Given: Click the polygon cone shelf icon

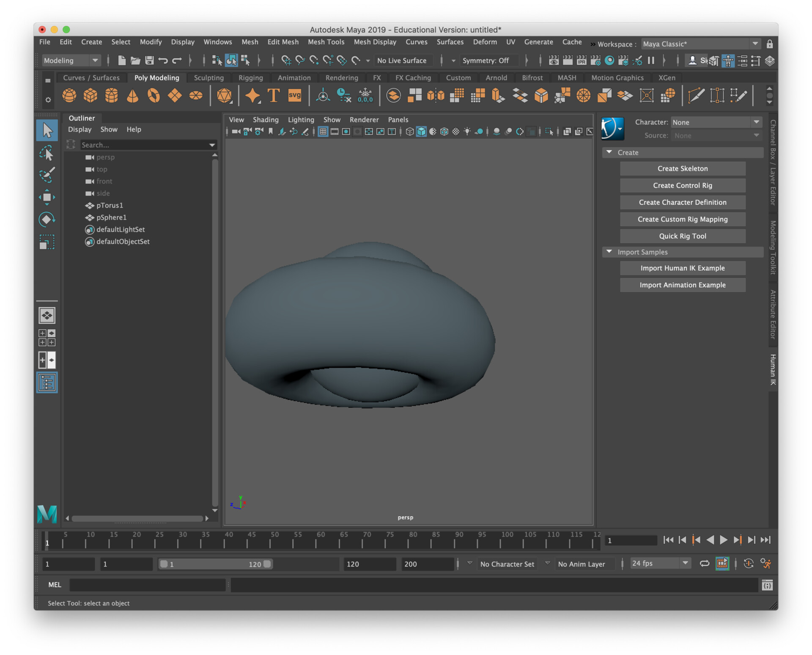Looking at the screenshot, I should pos(132,96).
